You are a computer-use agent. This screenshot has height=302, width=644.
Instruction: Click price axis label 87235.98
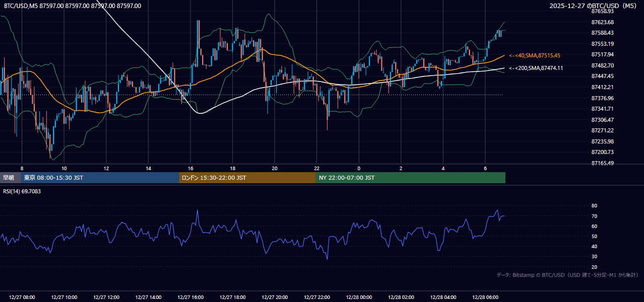click(x=603, y=141)
